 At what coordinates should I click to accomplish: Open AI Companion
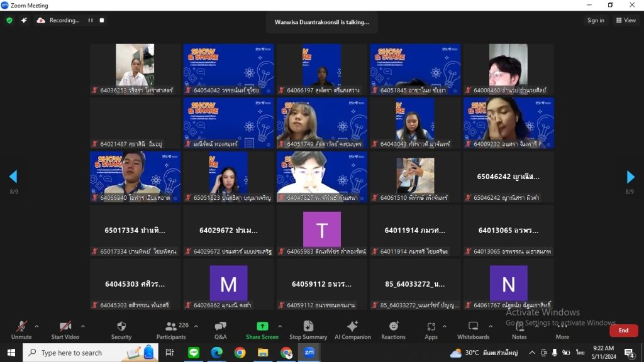click(352, 331)
